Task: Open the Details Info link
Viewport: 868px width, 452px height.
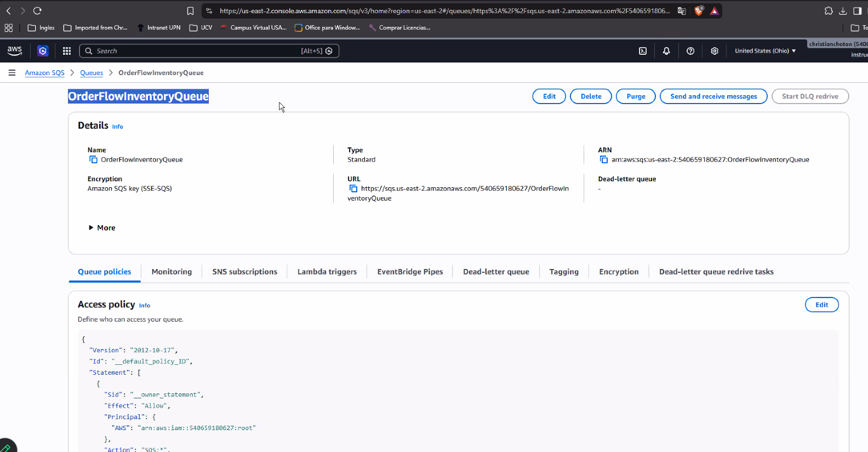Action: point(118,127)
